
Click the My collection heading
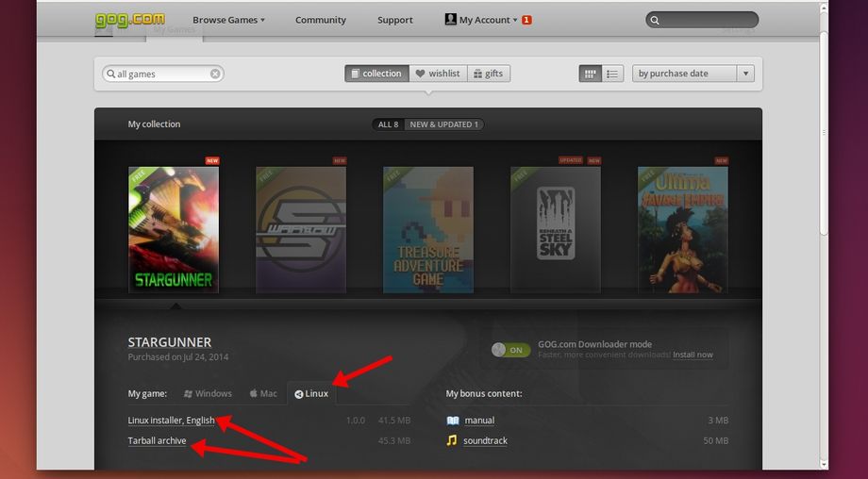coord(154,124)
